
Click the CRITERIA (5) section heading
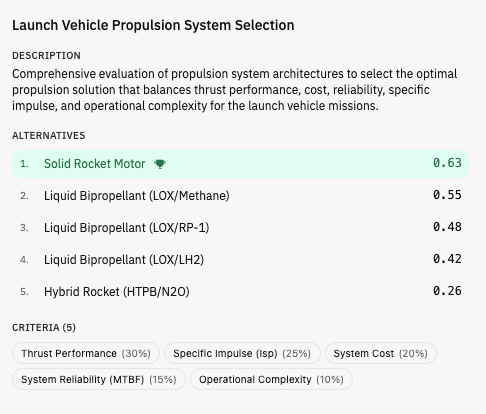click(44, 328)
